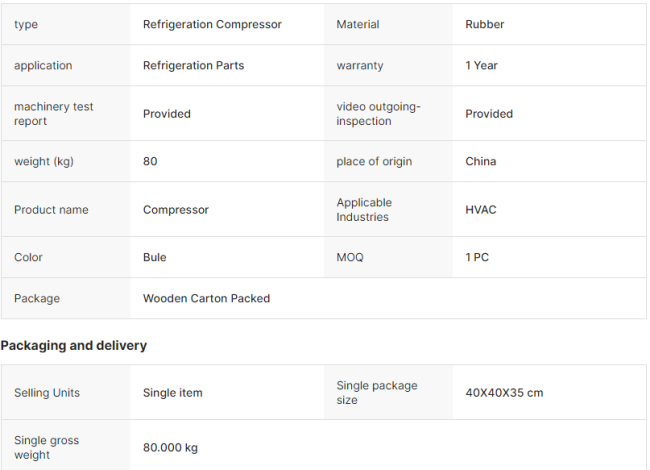Image resolution: width=650 pixels, height=470 pixels.
Task: Click the 'Single package size' label cell
Action: tap(376, 392)
